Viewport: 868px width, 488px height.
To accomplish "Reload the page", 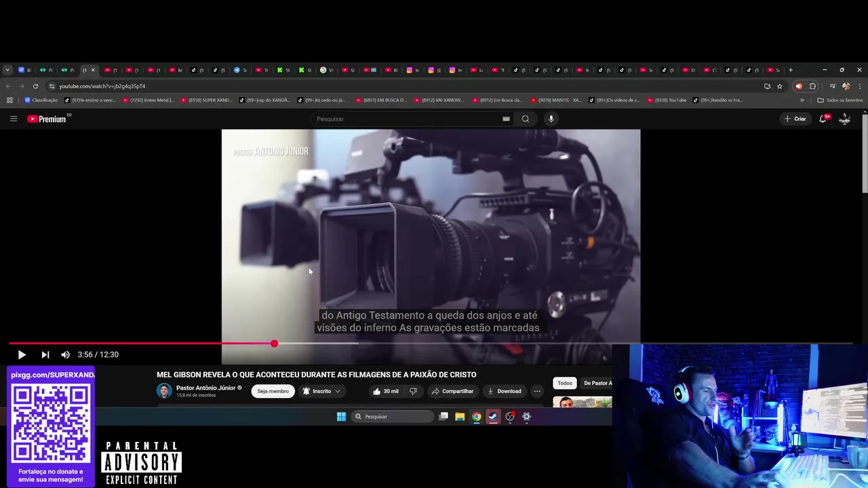I will 35,86.
